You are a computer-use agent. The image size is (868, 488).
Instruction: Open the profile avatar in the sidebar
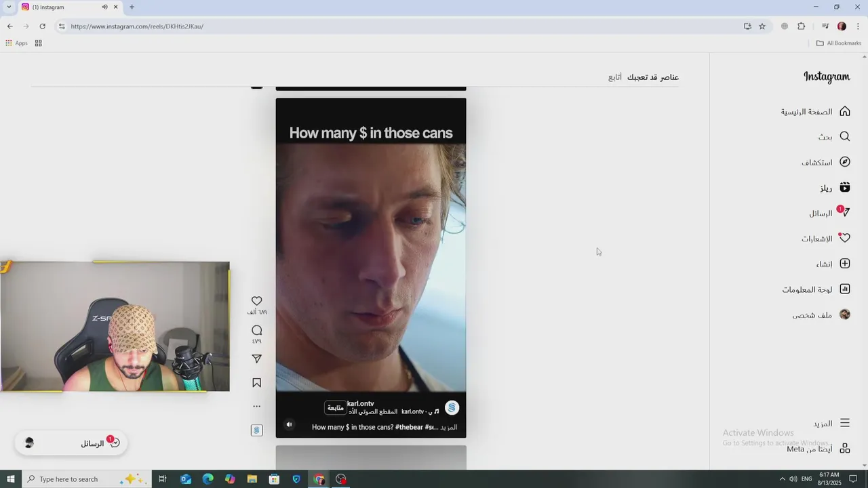point(845,314)
